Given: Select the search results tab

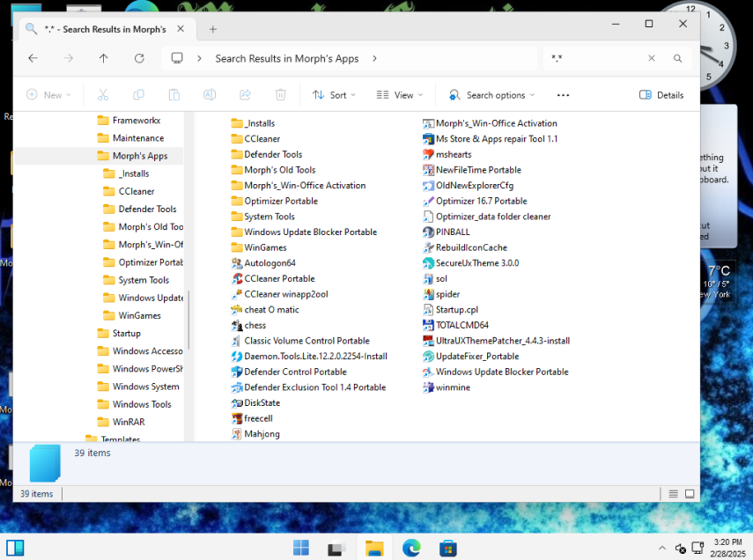Looking at the screenshot, I should pyautogui.click(x=105, y=29).
